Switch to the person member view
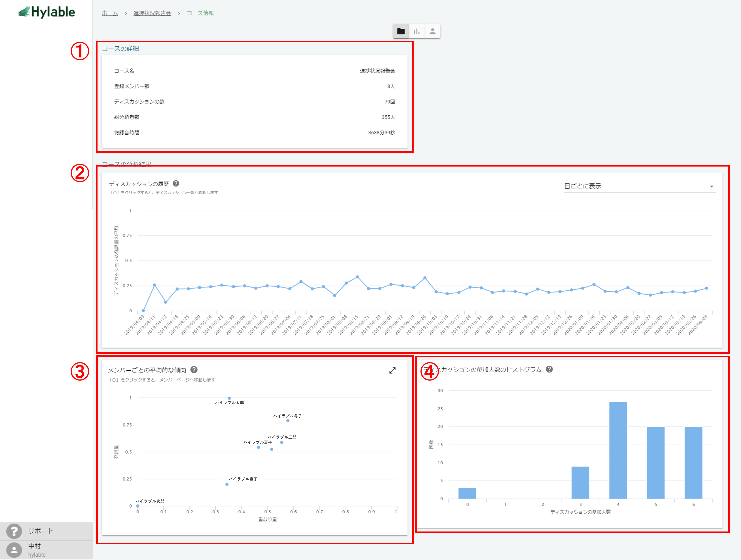The height and width of the screenshot is (560, 741). coord(432,31)
